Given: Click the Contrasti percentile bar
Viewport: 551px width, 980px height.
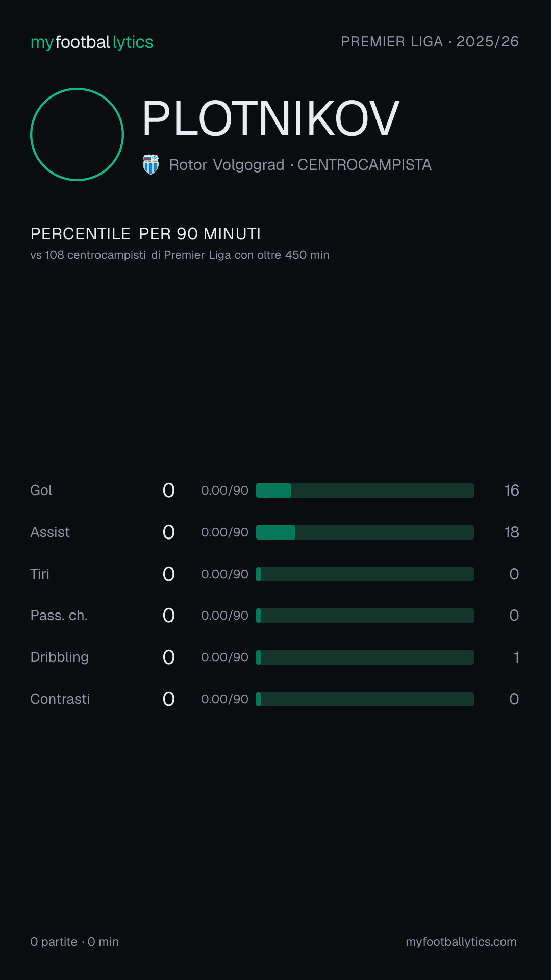Looking at the screenshot, I should [365, 699].
